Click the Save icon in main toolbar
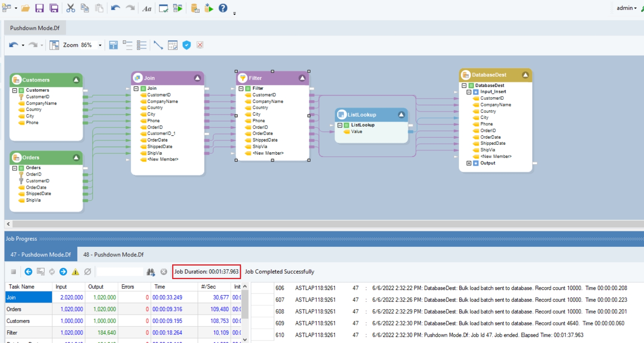The height and width of the screenshot is (343, 644). 39,8
